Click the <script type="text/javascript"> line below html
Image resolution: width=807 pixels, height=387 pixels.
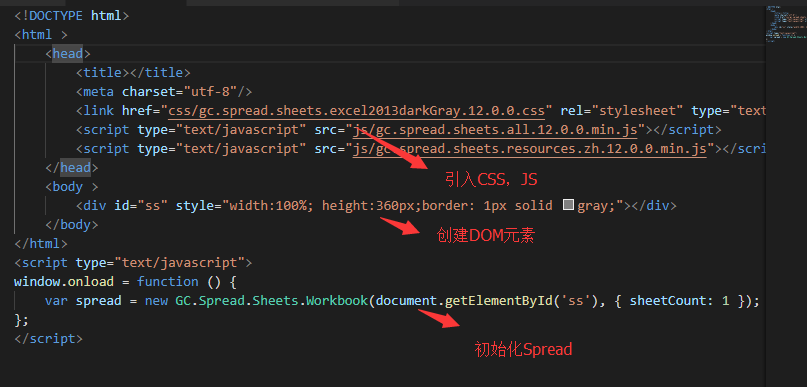coord(133,262)
